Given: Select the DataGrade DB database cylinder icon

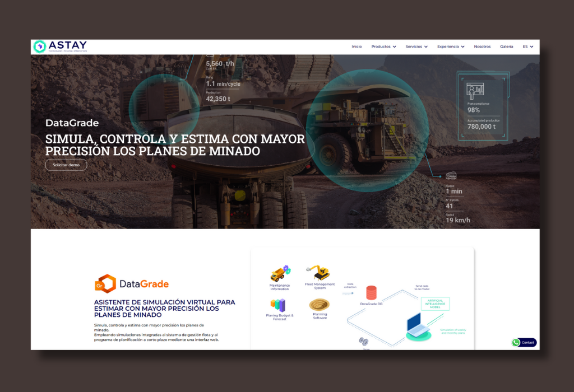Looking at the screenshot, I should (x=371, y=293).
